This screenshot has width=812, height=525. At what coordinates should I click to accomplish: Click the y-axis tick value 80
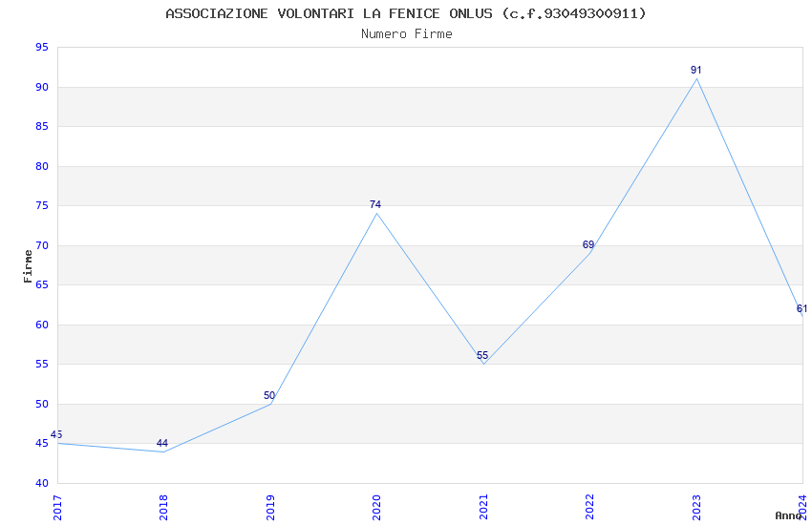(42, 166)
